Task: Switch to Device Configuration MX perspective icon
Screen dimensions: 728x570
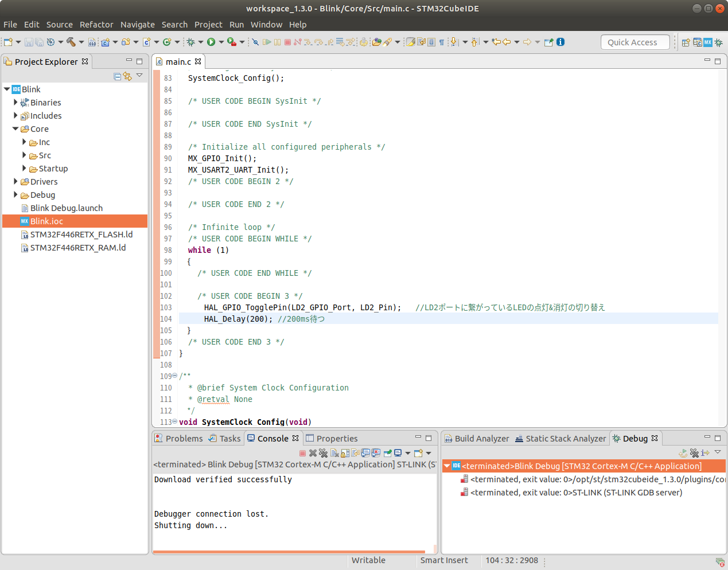Action: tap(708, 42)
